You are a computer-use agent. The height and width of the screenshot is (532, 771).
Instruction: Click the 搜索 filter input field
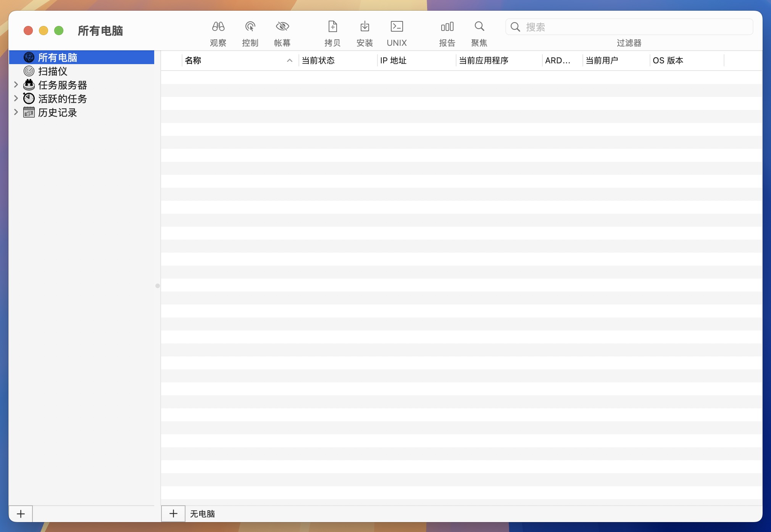629,27
